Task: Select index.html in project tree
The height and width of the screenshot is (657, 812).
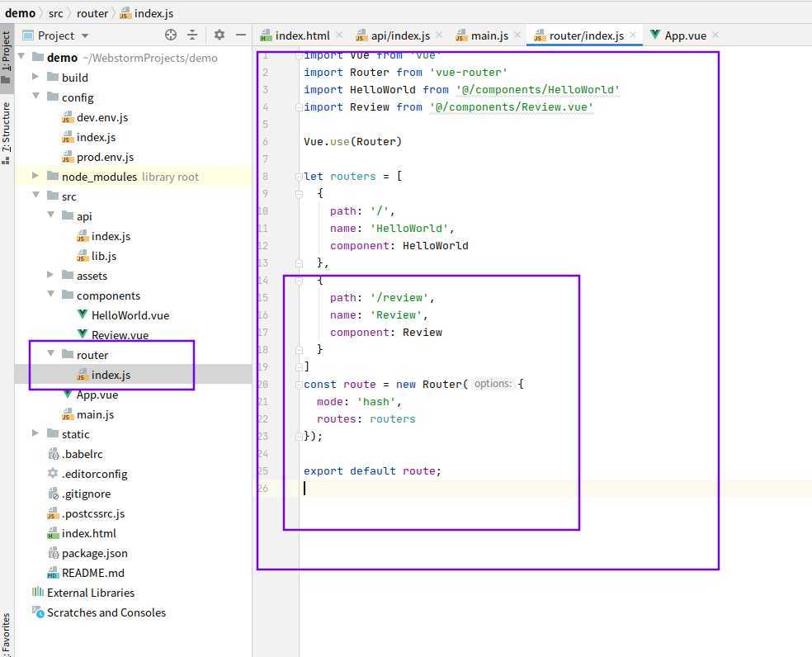Action: tap(88, 533)
